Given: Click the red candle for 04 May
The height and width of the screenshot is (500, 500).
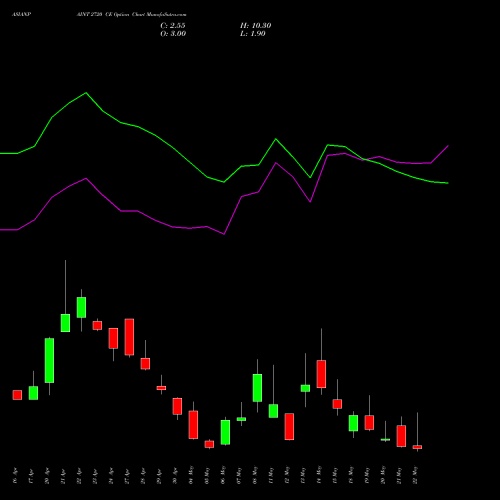Looking at the screenshot, I should (x=193, y=425).
